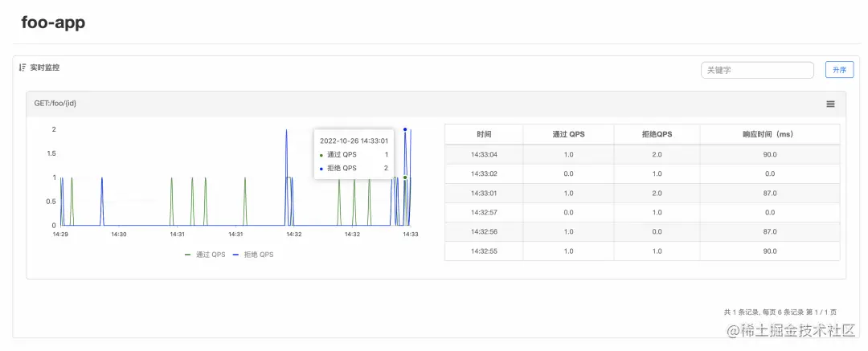Toggle the 拒绝 QPS legend series

(x=253, y=255)
